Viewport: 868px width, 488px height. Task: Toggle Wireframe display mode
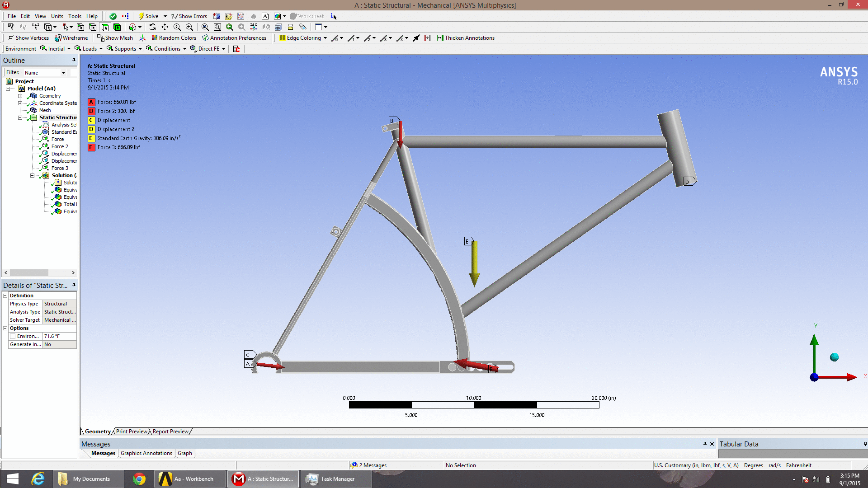[71, 38]
